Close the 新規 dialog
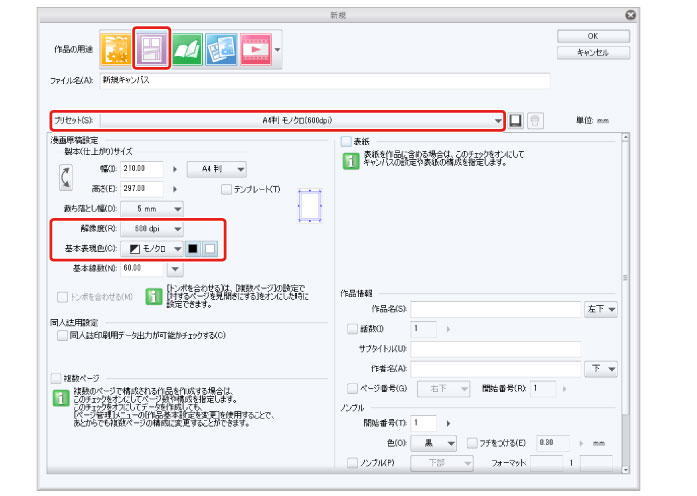697x496 pixels. point(630,15)
